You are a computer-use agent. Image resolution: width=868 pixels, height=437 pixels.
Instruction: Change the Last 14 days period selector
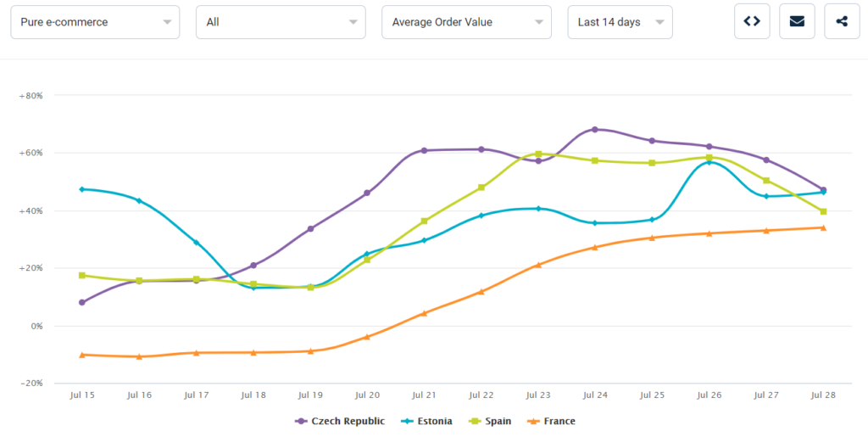click(x=620, y=22)
